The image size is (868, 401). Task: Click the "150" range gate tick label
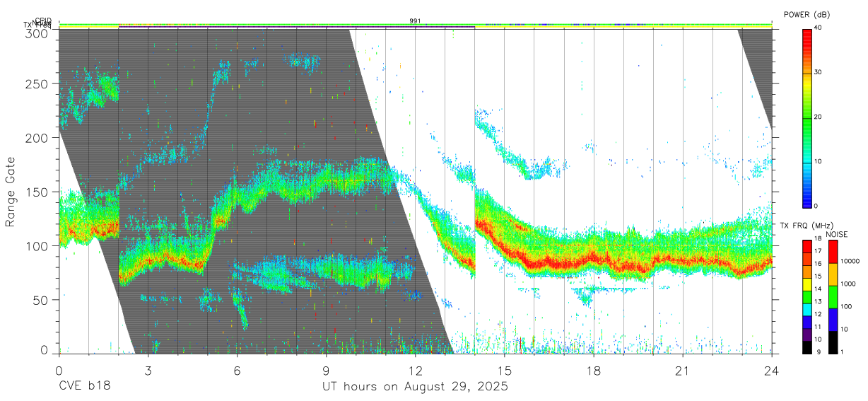tap(37, 192)
